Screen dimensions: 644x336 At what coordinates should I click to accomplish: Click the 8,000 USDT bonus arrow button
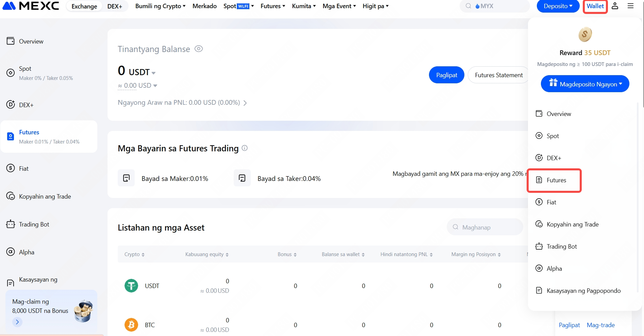(17, 322)
